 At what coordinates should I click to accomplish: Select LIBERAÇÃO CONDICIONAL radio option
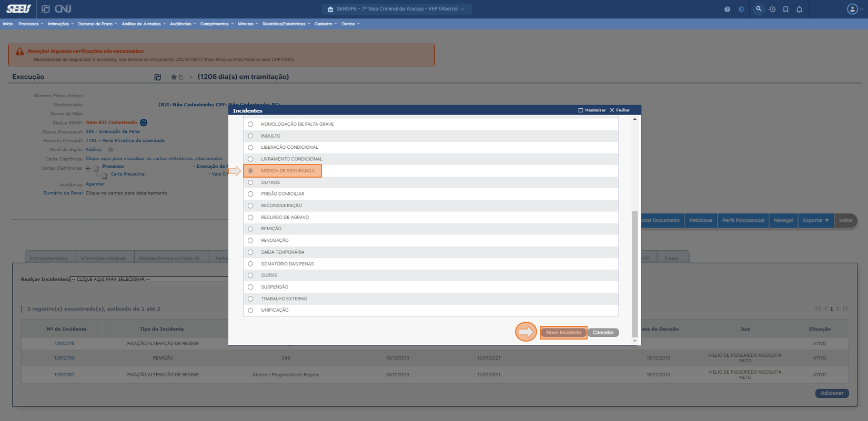coord(250,148)
